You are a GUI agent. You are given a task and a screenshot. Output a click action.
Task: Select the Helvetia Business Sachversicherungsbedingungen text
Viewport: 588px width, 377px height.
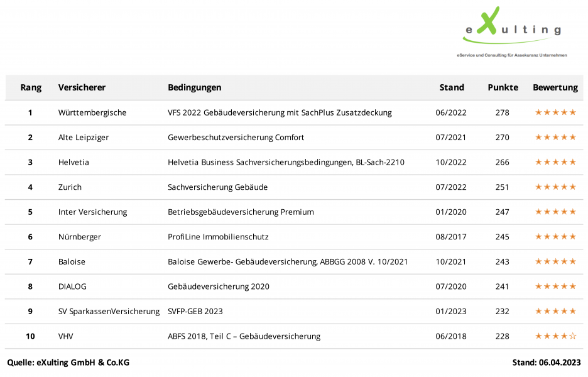pos(286,162)
